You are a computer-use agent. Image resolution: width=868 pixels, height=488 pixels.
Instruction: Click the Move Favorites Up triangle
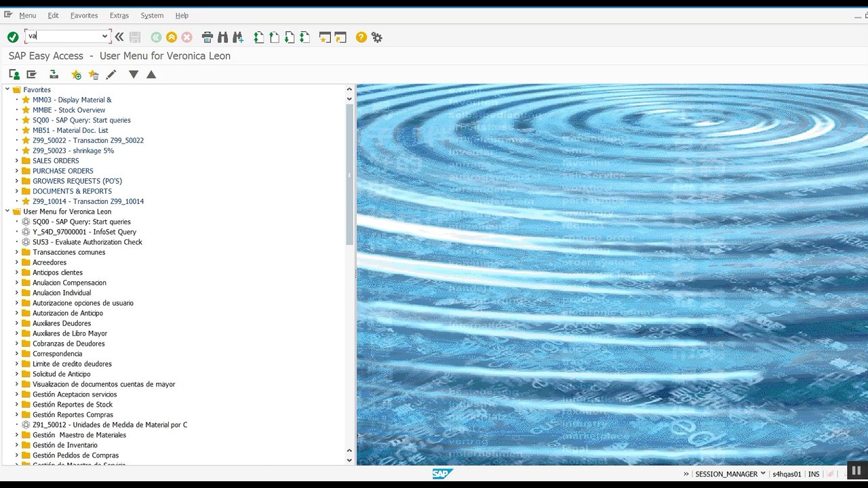(x=151, y=75)
